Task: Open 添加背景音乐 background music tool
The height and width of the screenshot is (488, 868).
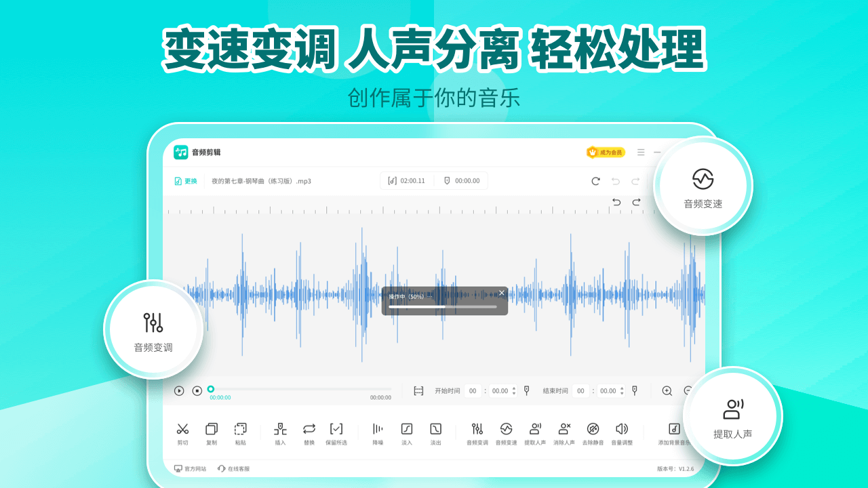Action: click(x=674, y=433)
